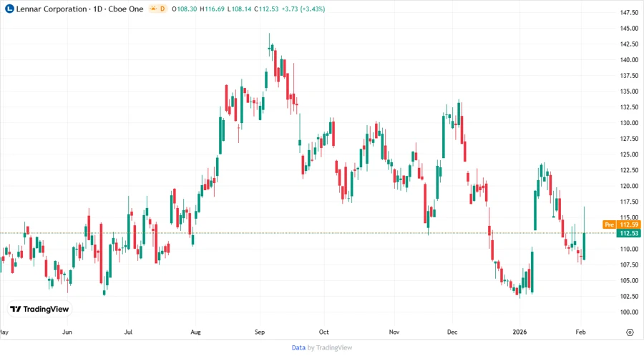Click the 122.50 price axis label
This screenshot has width=644, height=356.
629,170
